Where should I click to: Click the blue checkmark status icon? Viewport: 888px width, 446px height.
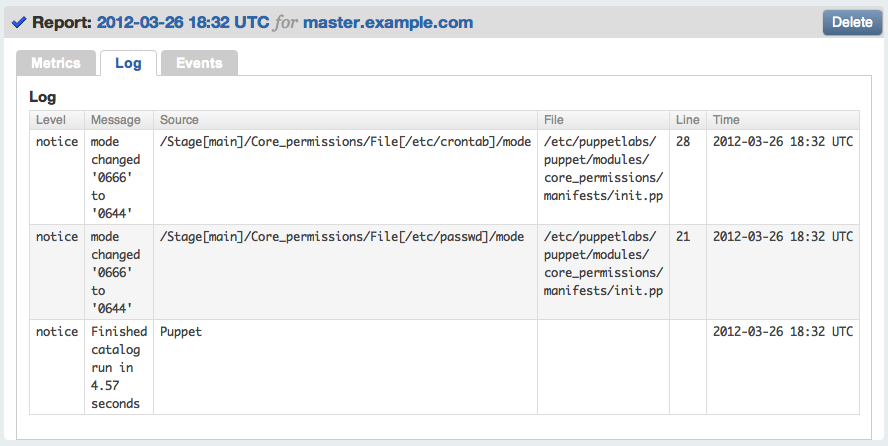(x=18, y=22)
